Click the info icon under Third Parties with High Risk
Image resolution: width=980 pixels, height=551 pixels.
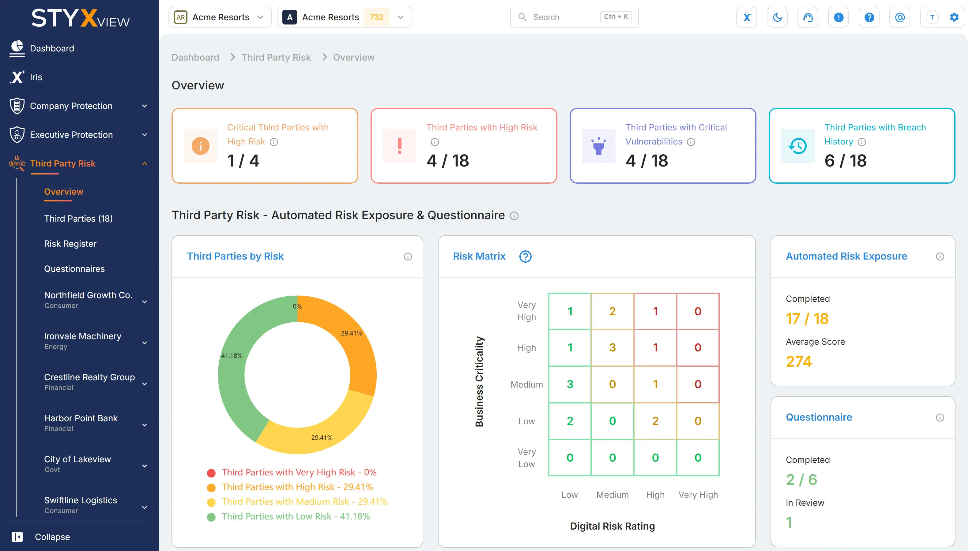435,142
